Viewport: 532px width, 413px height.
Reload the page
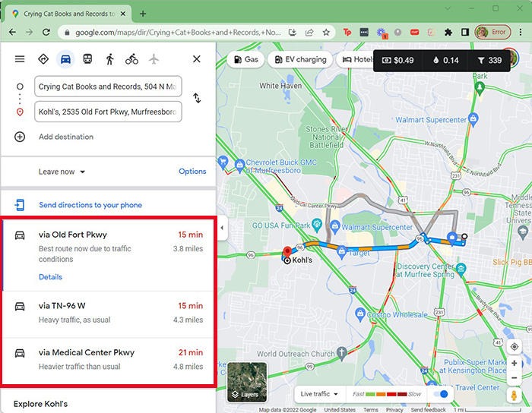click(46, 32)
